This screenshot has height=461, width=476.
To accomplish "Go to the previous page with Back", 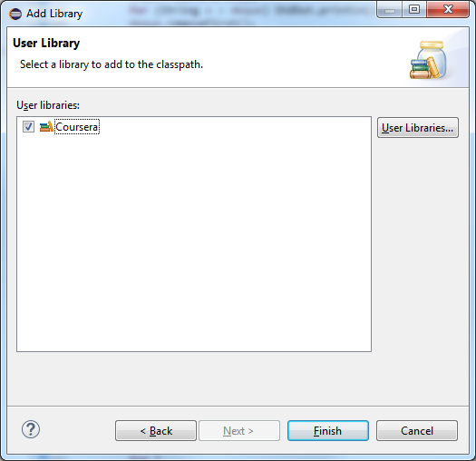I will click(x=156, y=431).
